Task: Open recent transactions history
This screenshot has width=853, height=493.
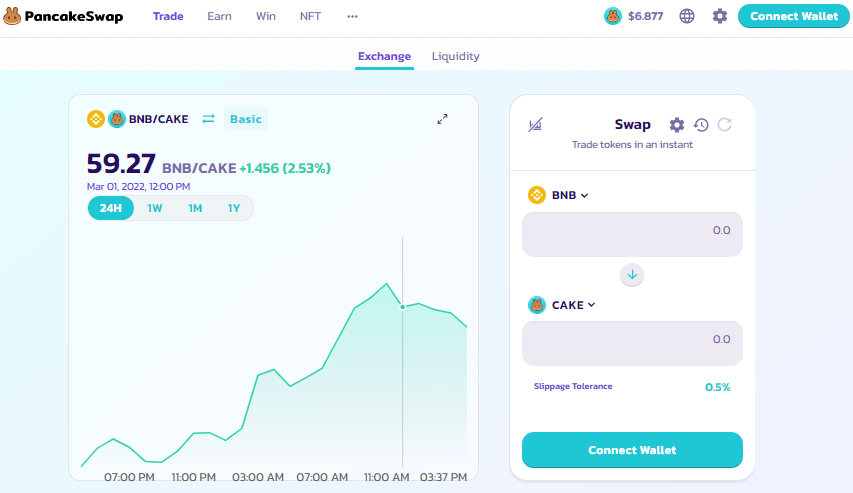Action: click(x=701, y=125)
